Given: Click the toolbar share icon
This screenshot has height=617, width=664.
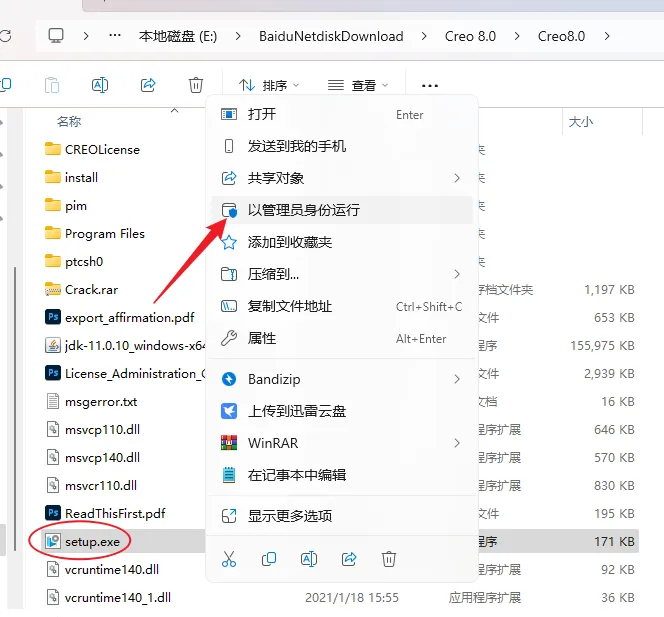Looking at the screenshot, I should 148,85.
